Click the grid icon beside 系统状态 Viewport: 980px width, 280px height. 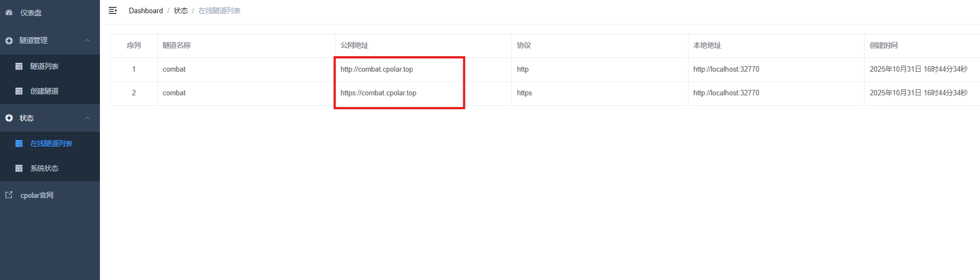(19, 169)
